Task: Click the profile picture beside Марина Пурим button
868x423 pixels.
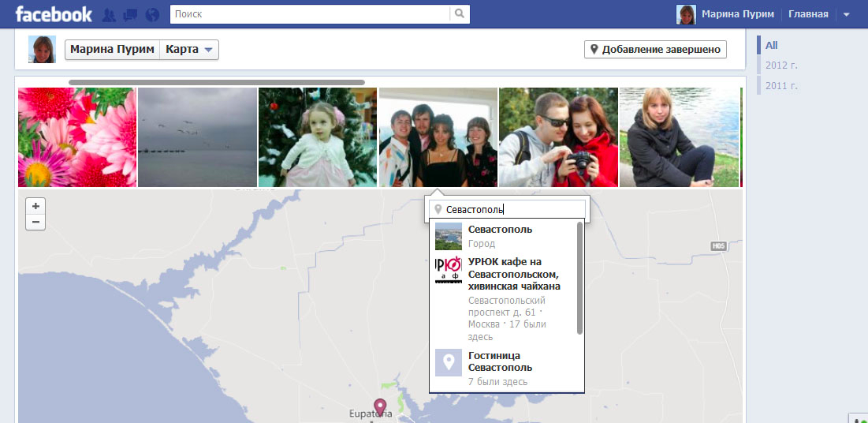Action: click(42, 50)
